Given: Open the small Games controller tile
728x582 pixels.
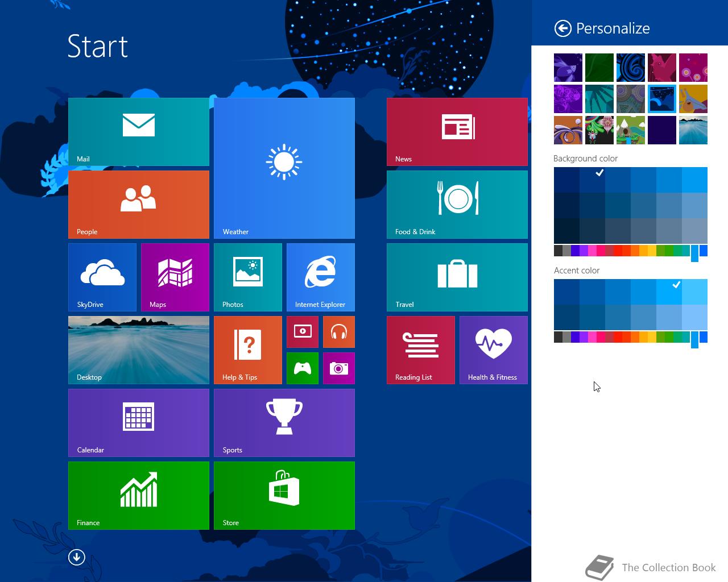Looking at the screenshot, I should pos(303,368).
